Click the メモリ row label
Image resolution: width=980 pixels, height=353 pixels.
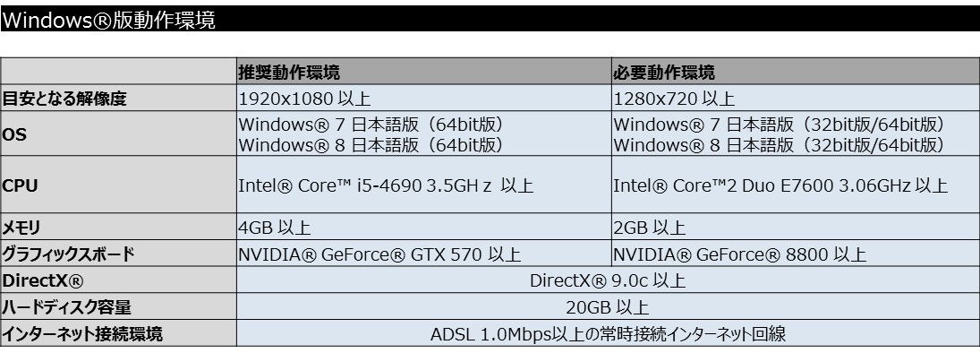tap(118, 227)
